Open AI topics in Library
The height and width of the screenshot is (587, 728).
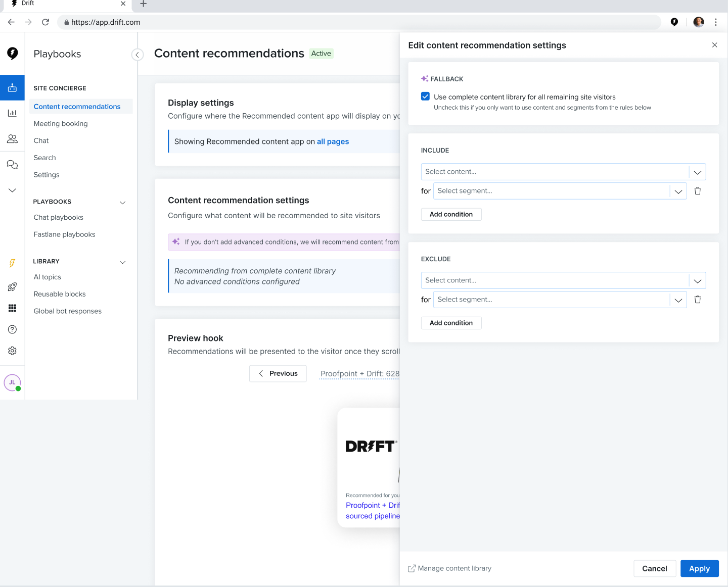[x=47, y=277]
